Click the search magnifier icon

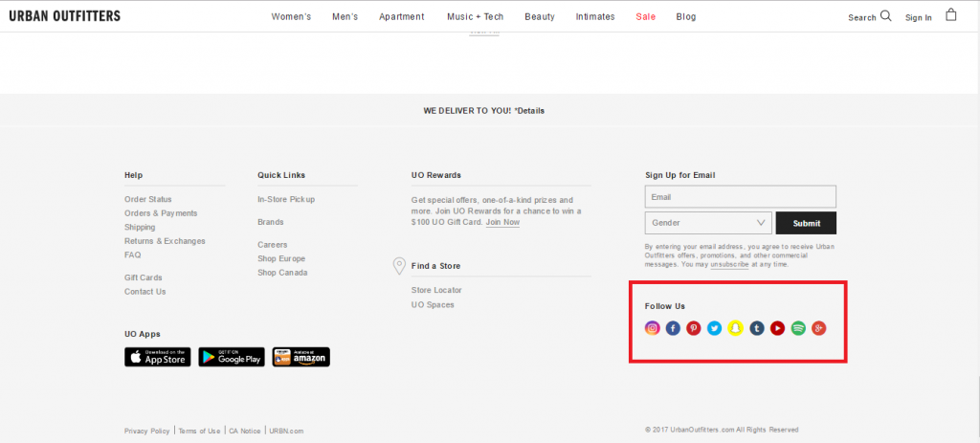(885, 16)
